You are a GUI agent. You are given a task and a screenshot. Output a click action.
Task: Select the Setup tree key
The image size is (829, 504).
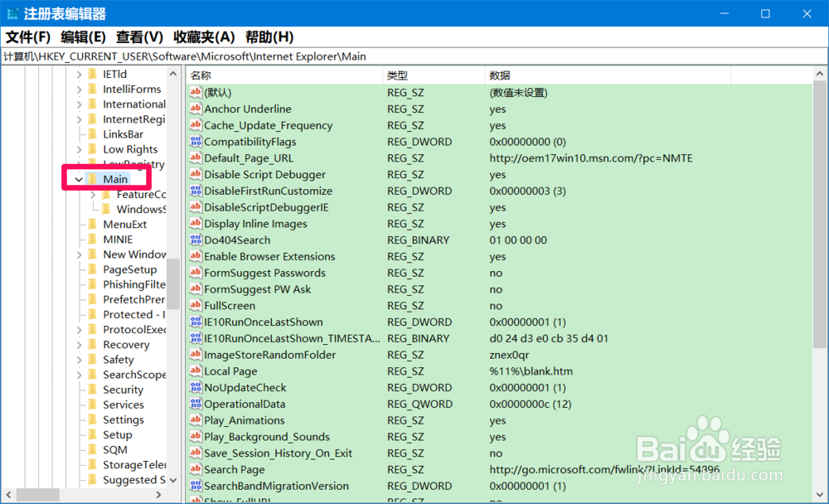[x=118, y=434]
